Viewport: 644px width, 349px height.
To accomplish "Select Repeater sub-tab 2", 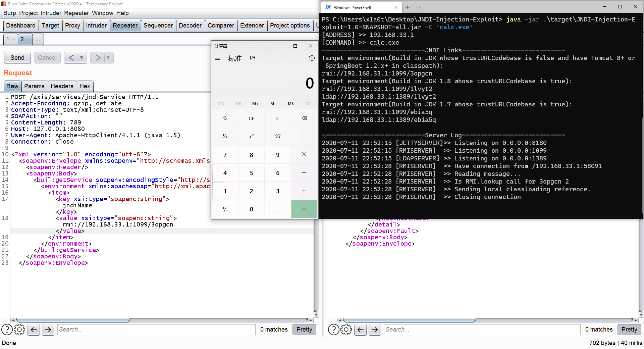I will 22,39.
